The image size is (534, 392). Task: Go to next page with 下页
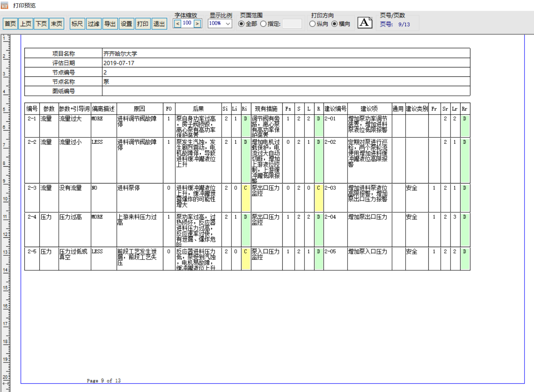tap(41, 24)
